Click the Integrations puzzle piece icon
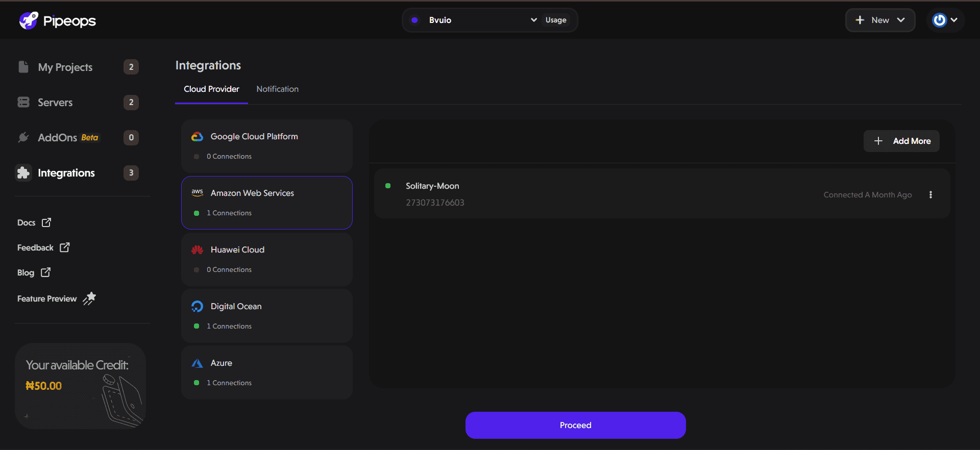Viewport: 980px width, 450px height. tap(23, 173)
